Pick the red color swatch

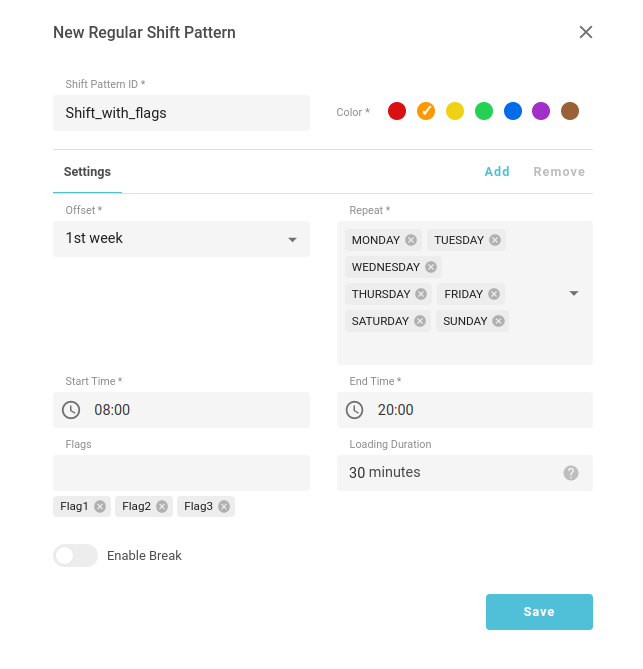(397, 111)
